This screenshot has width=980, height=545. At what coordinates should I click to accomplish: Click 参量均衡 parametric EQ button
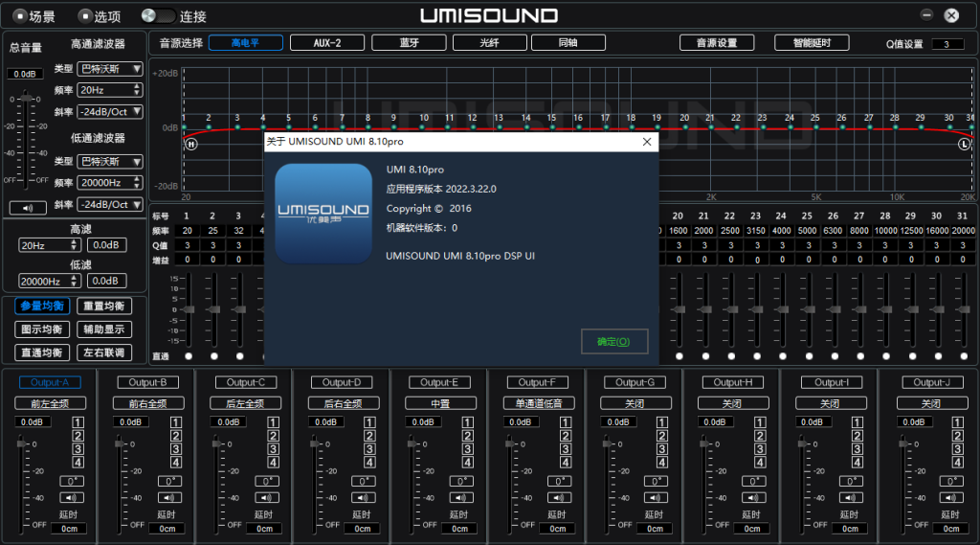[x=42, y=306]
